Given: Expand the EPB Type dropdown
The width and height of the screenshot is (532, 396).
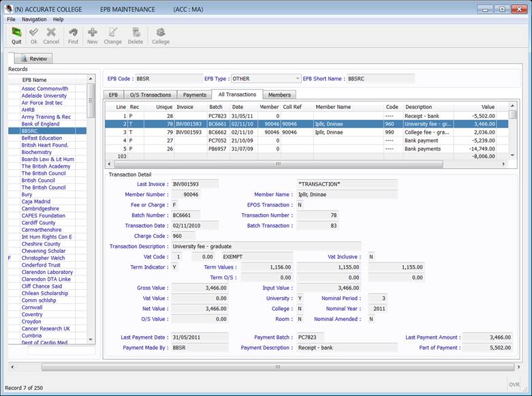Looking at the screenshot, I should (298, 78).
